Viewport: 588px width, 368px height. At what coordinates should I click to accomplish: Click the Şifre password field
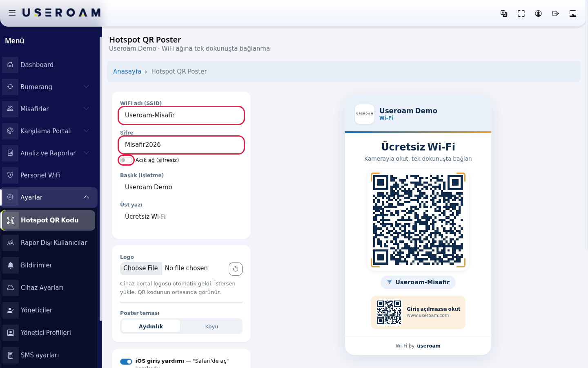tap(181, 145)
